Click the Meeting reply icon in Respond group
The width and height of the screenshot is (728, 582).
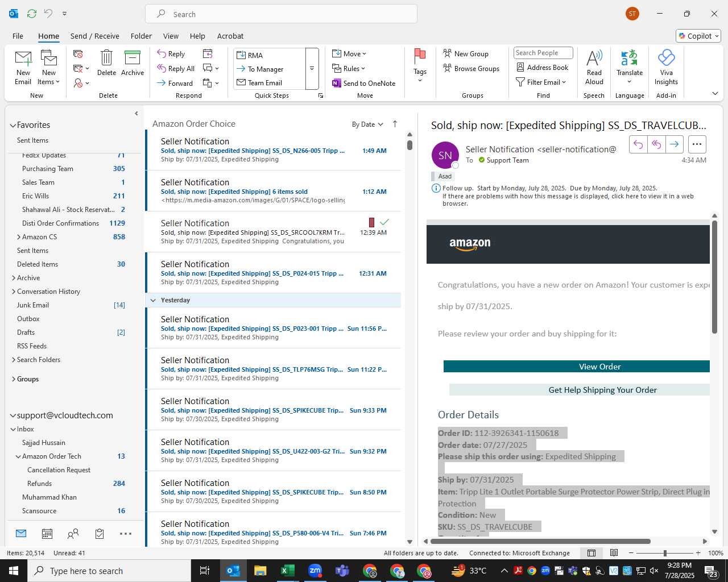[x=208, y=53]
